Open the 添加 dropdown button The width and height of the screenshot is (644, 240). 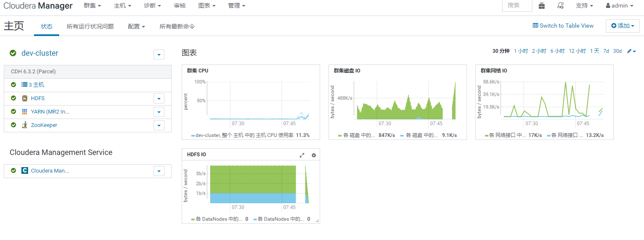click(623, 26)
